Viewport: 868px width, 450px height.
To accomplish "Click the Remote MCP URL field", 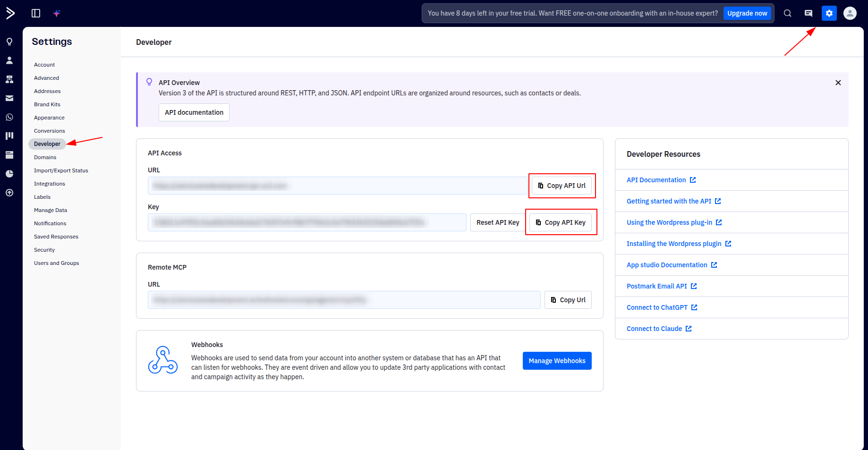I will pos(344,300).
